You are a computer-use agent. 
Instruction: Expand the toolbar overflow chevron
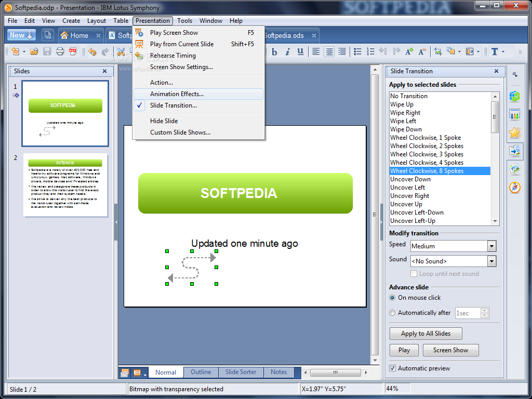[x=520, y=52]
